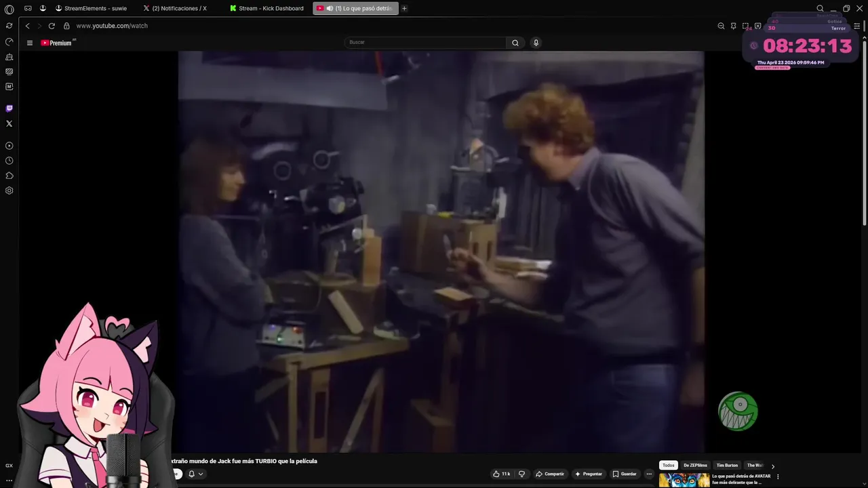Screen dimensions: 868x488
Task: Open Extensions cube icon in the sidebar
Action: pyautogui.click(x=9, y=176)
